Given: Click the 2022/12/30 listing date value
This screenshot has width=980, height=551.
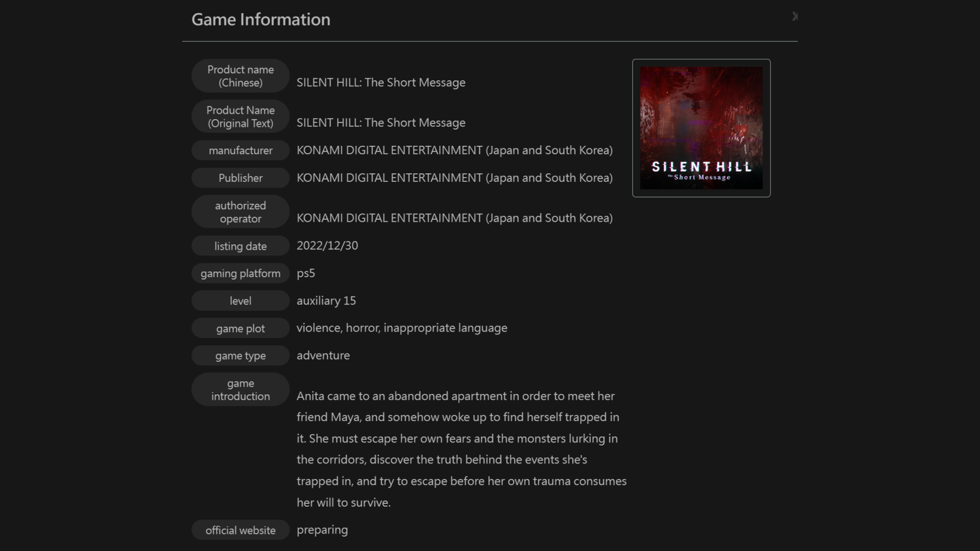Looking at the screenshot, I should pyautogui.click(x=327, y=245).
